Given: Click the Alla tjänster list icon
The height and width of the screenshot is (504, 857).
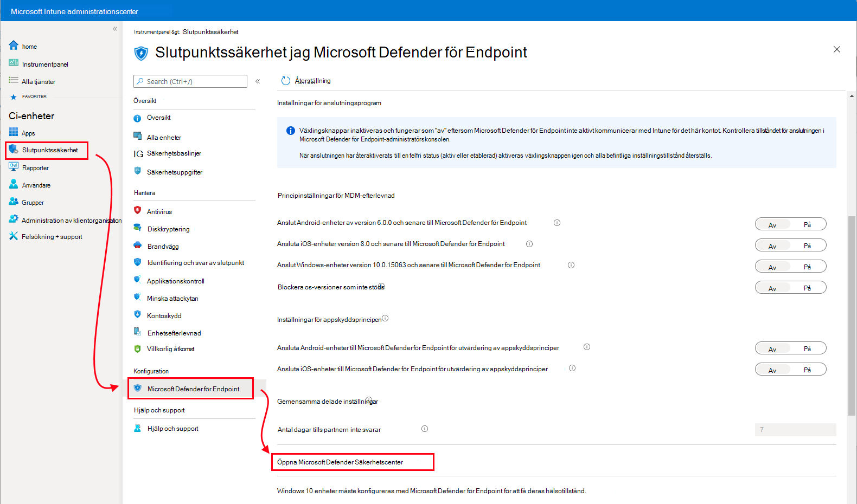Looking at the screenshot, I should [14, 80].
